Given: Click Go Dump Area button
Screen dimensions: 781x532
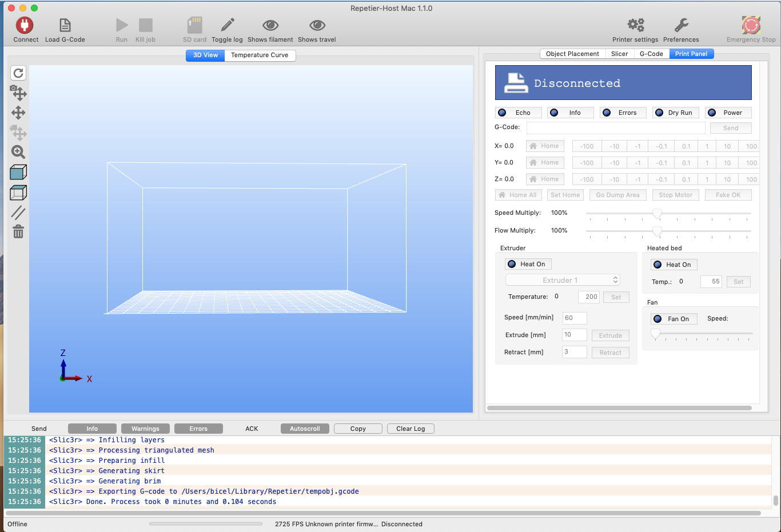Looking at the screenshot, I should pos(618,195).
